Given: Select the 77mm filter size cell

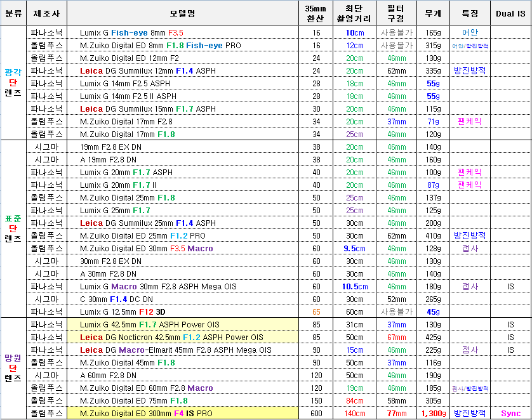Looking at the screenshot, I should pos(396,413).
